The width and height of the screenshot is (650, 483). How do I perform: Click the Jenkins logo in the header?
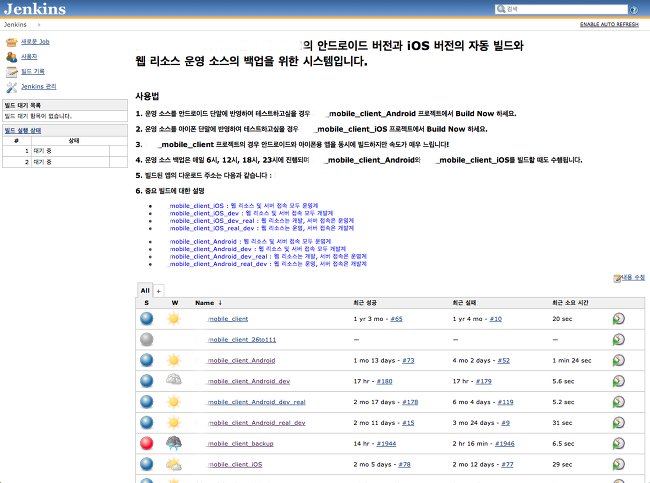click(35, 9)
